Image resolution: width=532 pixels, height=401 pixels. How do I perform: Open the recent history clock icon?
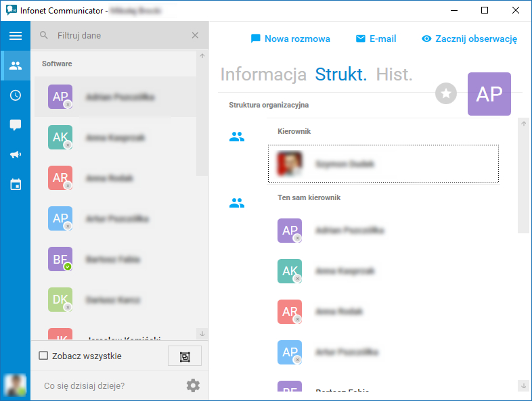click(x=16, y=95)
